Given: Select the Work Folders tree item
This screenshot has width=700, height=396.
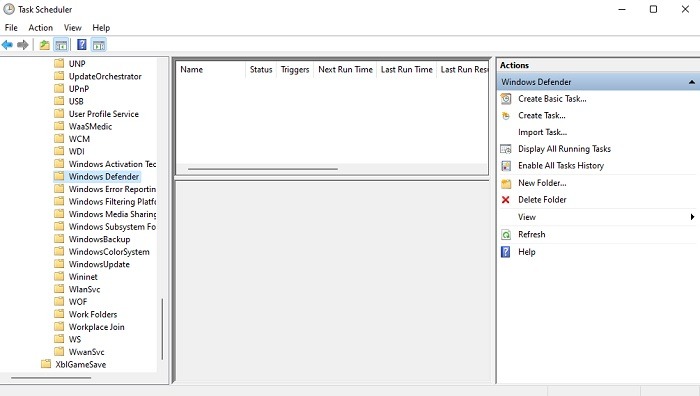Looking at the screenshot, I should point(93,314).
